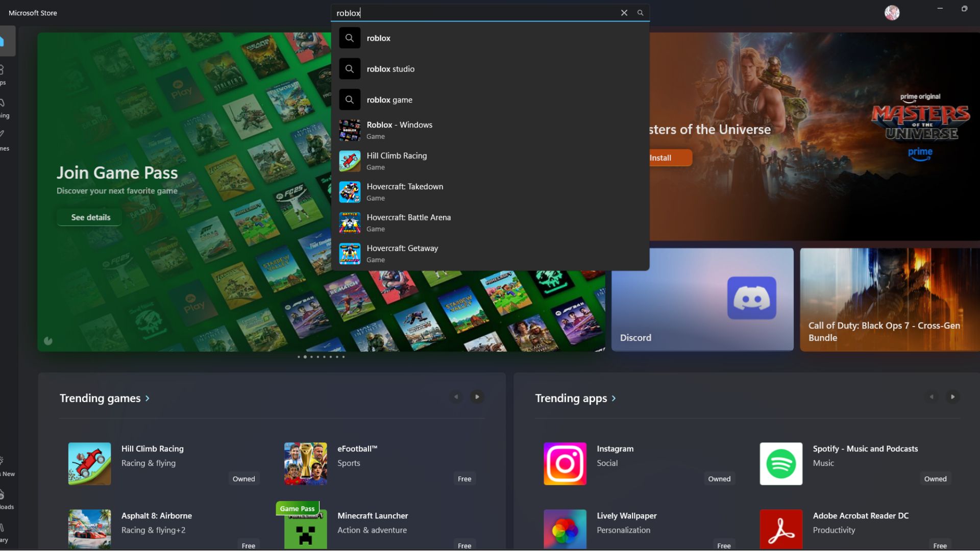Click Roblox app icon in suggestions
Viewport: 980px width, 551px height.
(350, 131)
